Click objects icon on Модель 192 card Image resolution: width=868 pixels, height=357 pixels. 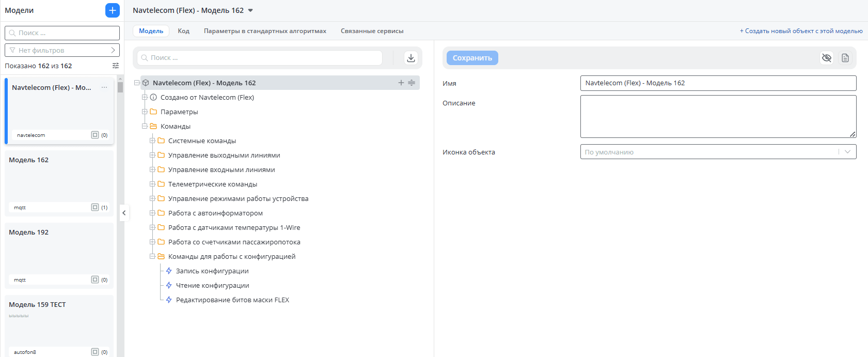[95, 280]
